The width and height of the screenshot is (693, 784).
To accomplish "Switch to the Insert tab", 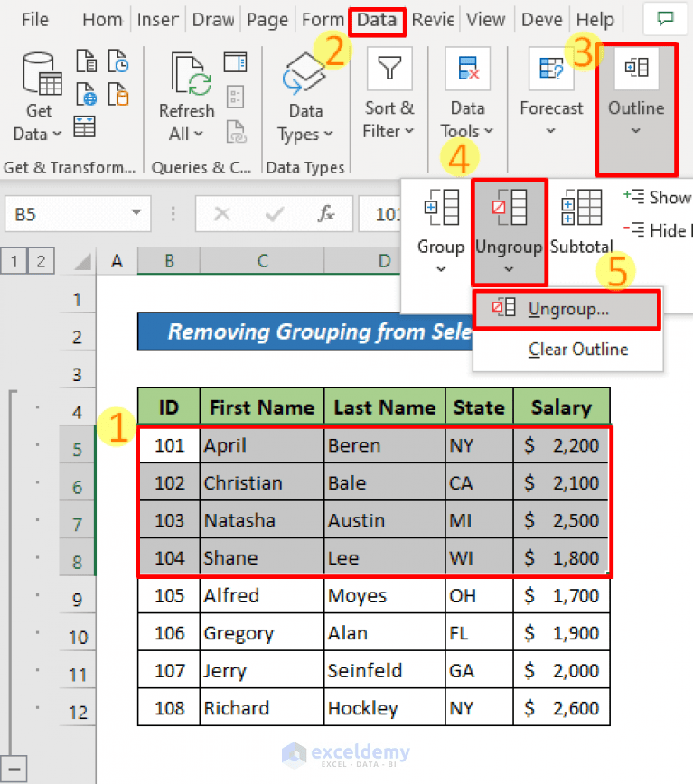I will [x=157, y=20].
